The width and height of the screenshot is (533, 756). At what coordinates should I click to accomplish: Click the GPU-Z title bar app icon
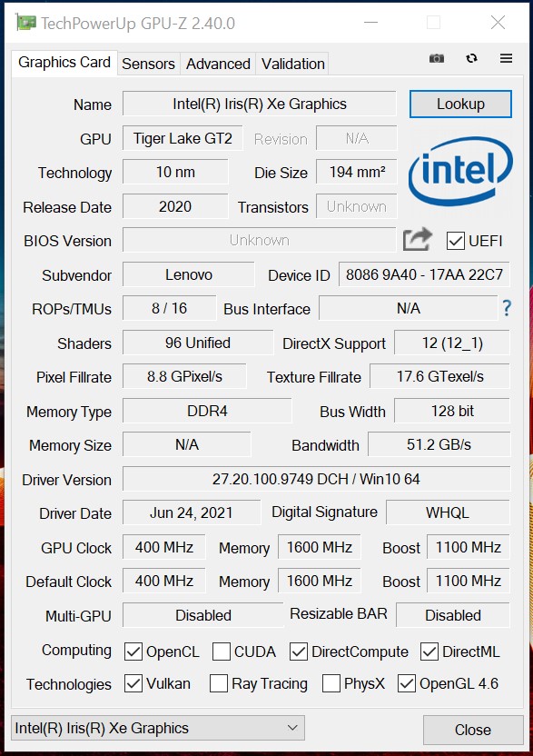point(25,23)
